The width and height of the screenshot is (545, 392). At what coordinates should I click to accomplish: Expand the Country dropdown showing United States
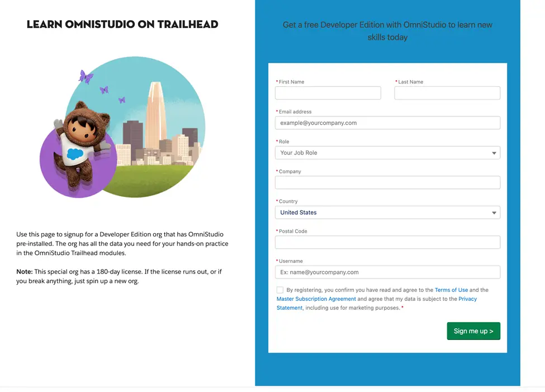[x=387, y=212]
